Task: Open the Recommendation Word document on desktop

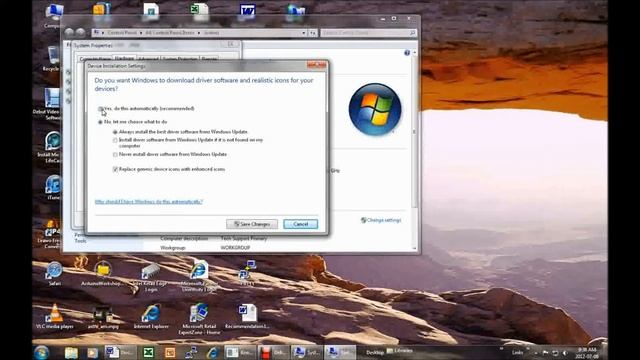Action: tap(247, 317)
